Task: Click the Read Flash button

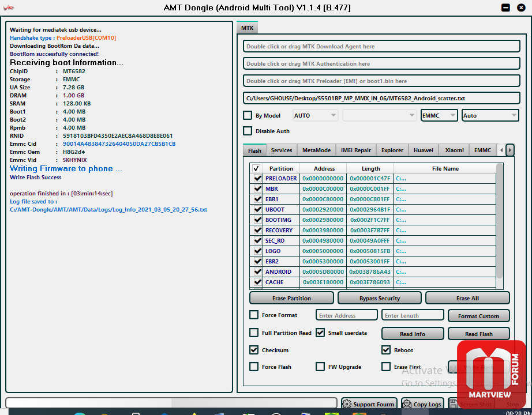Action: coord(479,334)
